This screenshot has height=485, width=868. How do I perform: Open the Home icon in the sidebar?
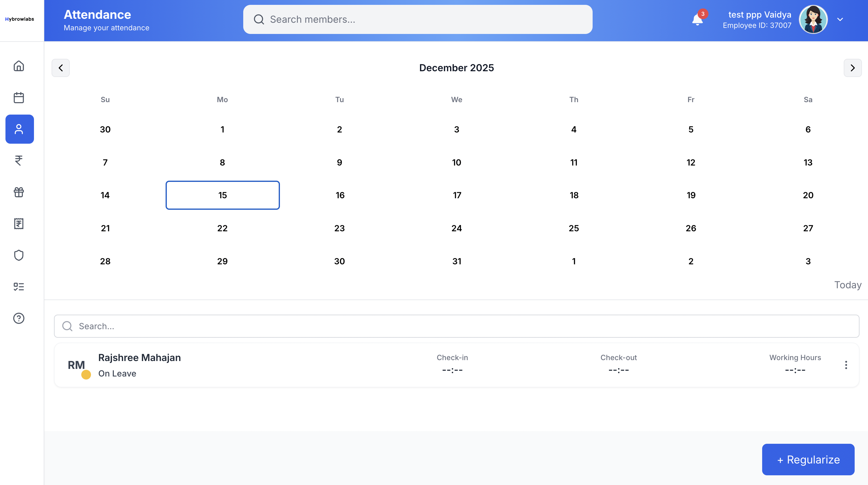click(19, 66)
